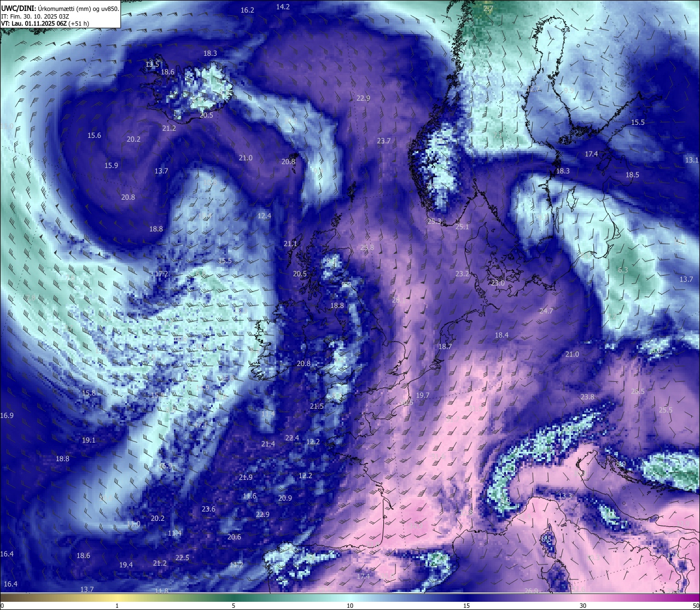
Task: Click the 14.2 value at top of map
Action: pos(283,7)
